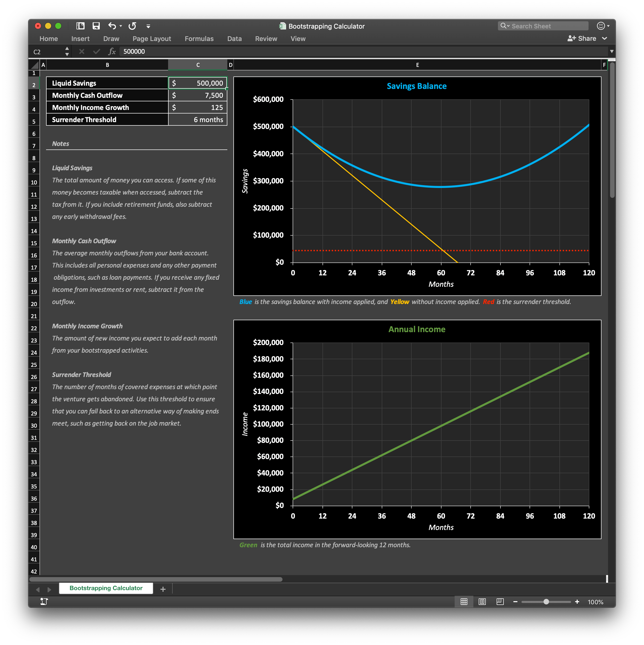The height and width of the screenshot is (645, 644).
Task: Open Page Break Preview from the status bar
Action: click(x=500, y=602)
